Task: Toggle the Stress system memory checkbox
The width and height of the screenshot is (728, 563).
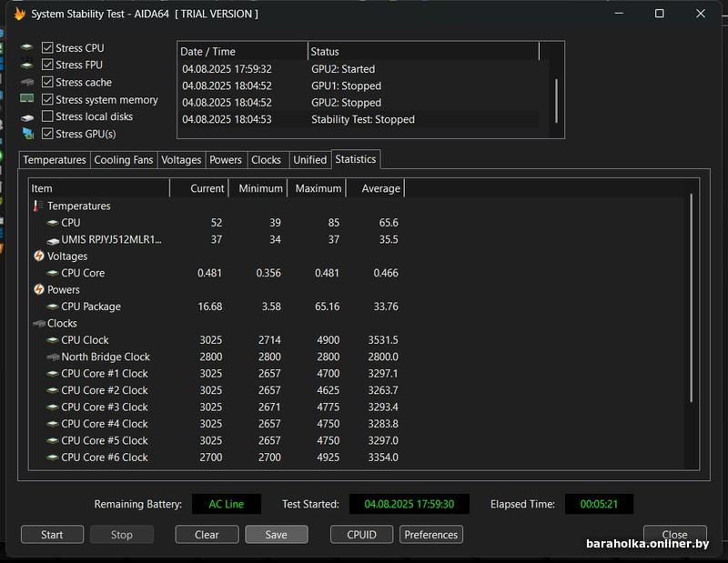Action: pyautogui.click(x=47, y=99)
